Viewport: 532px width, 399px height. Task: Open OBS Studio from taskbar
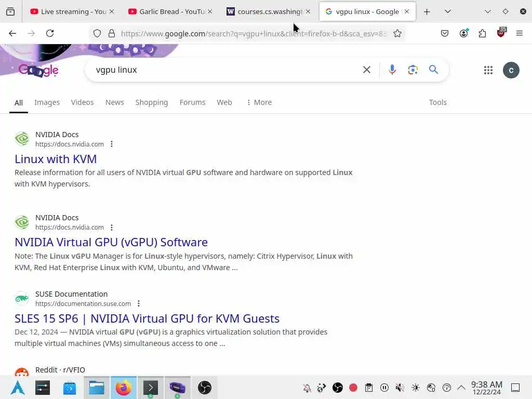click(204, 388)
